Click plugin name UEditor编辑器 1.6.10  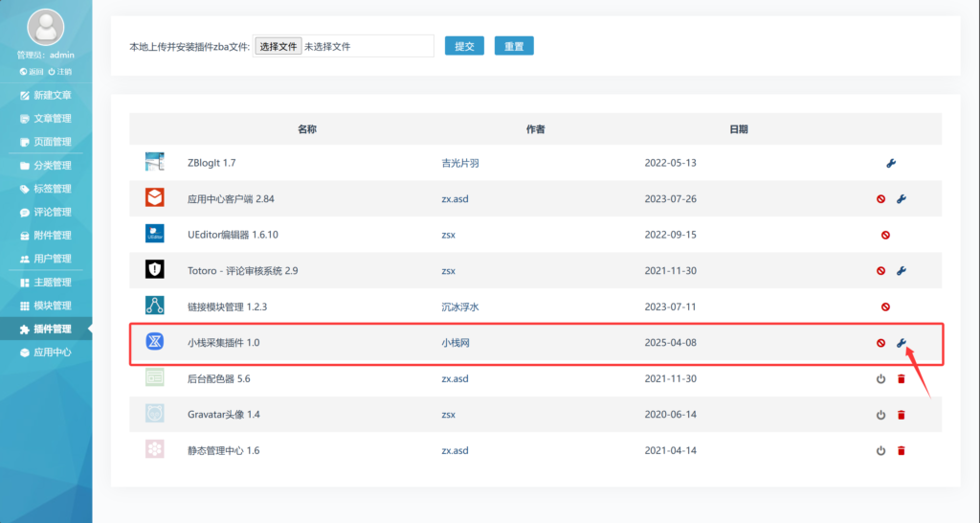(233, 236)
